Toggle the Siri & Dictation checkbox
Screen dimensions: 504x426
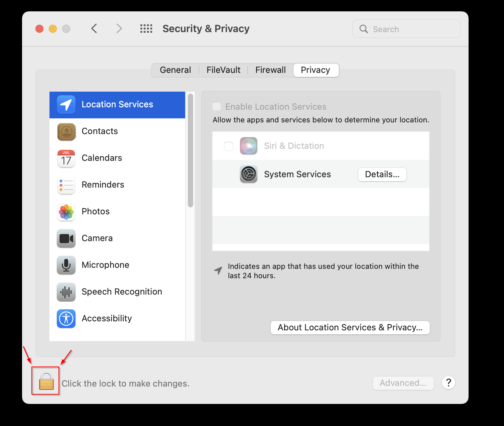229,146
